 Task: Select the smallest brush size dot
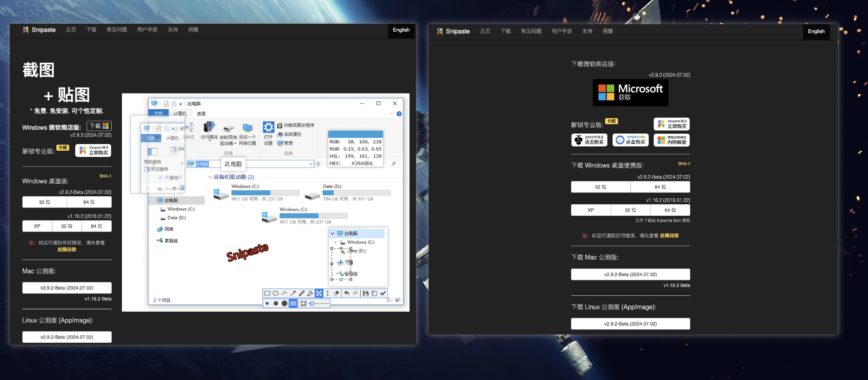[x=267, y=303]
